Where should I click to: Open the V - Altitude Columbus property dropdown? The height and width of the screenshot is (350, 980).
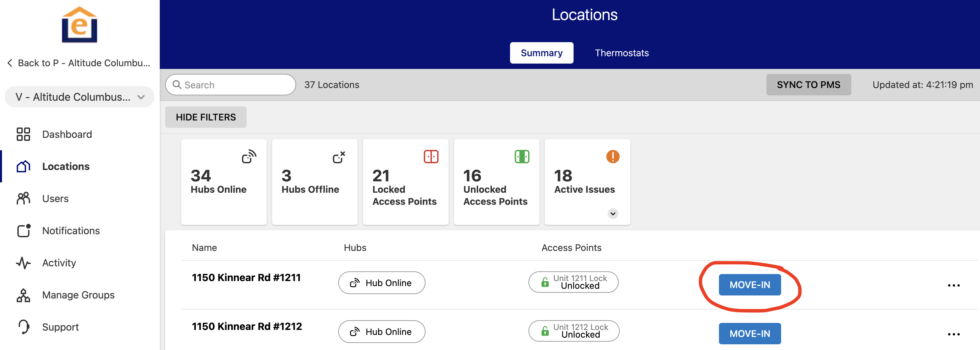(x=80, y=97)
